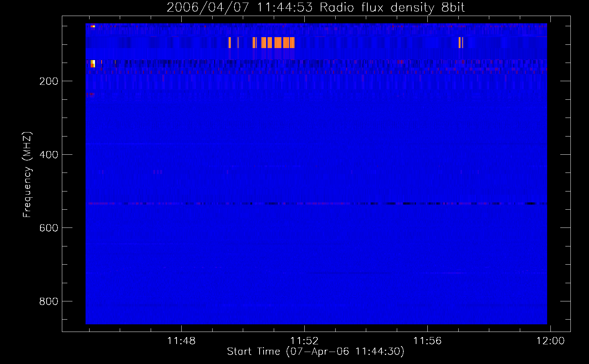The height and width of the screenshot is (364, 589).
Task: Click the bright yellow-white burst near 150 MHz
Action: (93, 64)
